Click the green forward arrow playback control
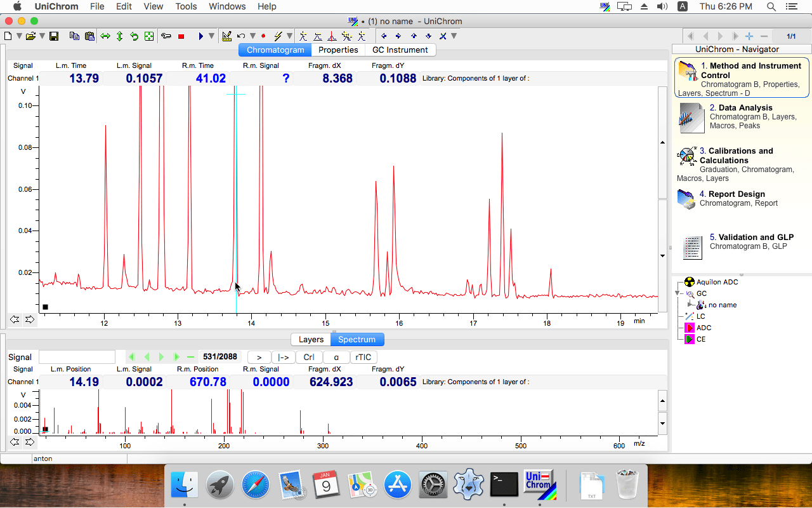812x508 pixels. (x=160, y=356)
